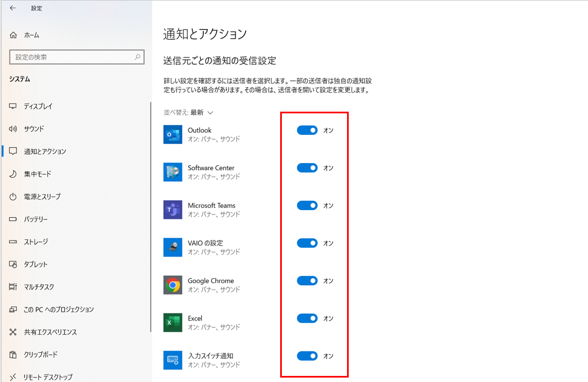Open the Google Chrome app icon
Image resolution: width=588 pixels, height=382 pixels.
tap(173, 285)
